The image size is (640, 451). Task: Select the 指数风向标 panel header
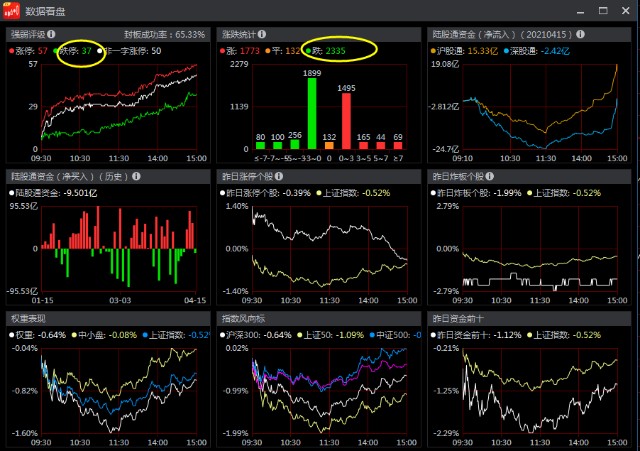[245, 318]
